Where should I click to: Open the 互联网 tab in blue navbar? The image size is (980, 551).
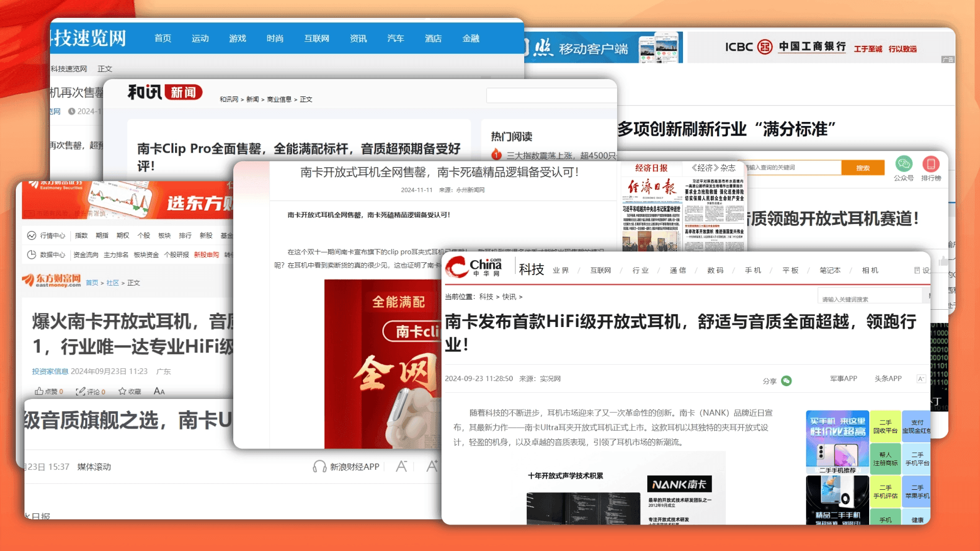316,38
